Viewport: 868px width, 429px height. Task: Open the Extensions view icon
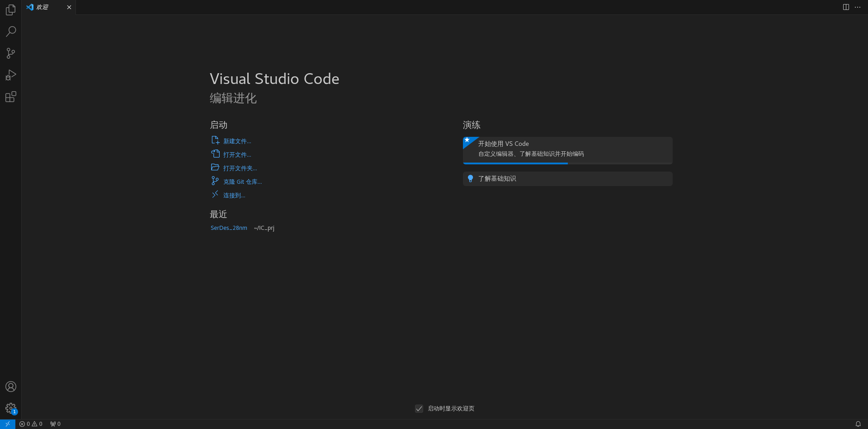(11, 97)
